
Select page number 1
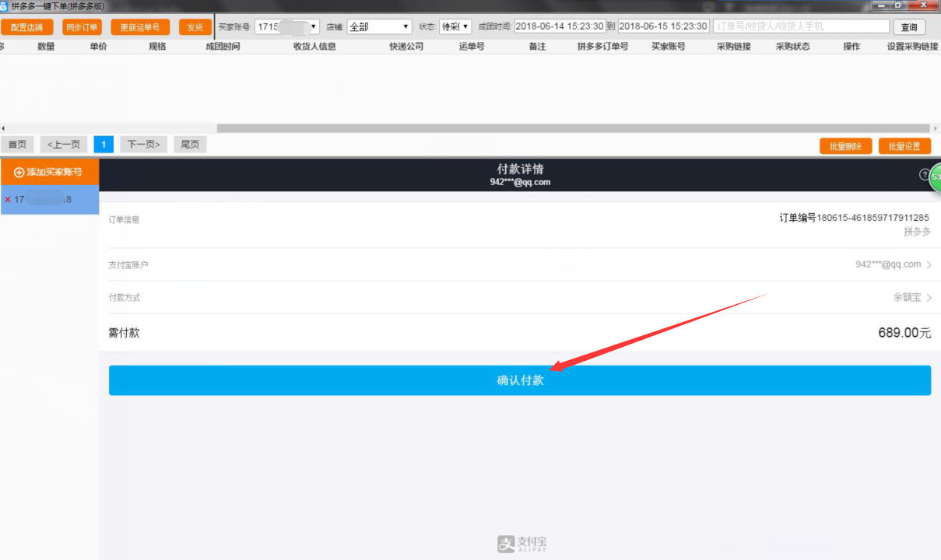[x=104, y=145]
